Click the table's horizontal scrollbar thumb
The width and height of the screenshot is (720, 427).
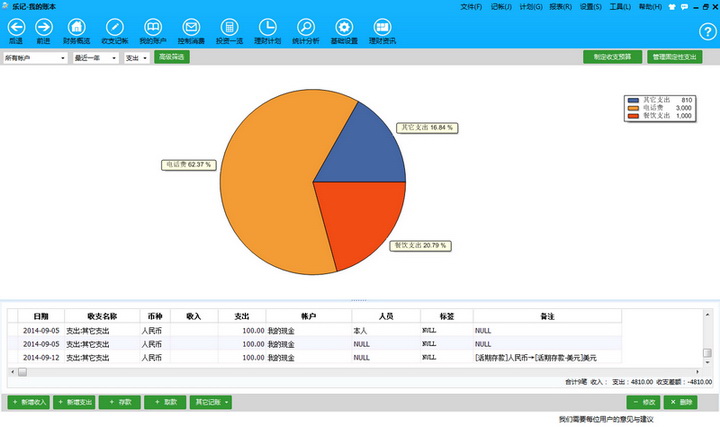22,372
